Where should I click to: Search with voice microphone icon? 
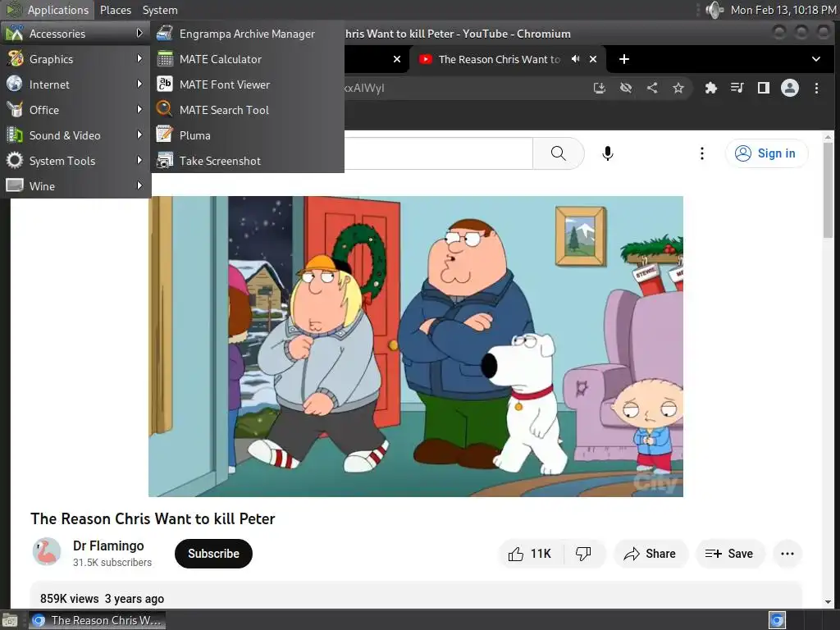tap(608, 153)
